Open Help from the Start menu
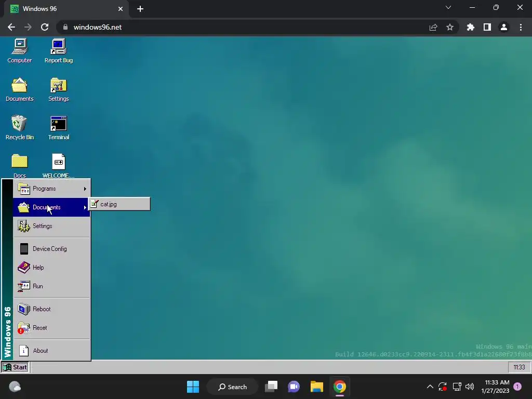Viewport: 532px width, 399px height. coord(51,268)
